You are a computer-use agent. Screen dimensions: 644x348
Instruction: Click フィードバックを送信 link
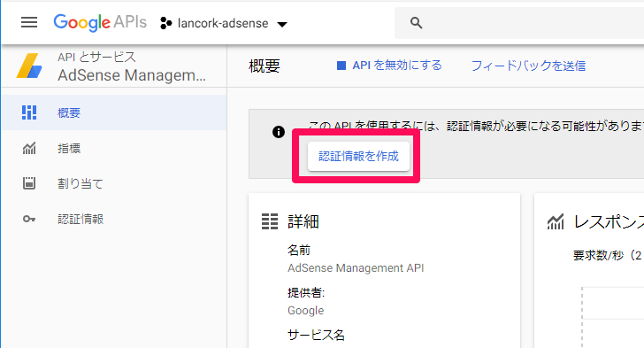coord(528,66)
